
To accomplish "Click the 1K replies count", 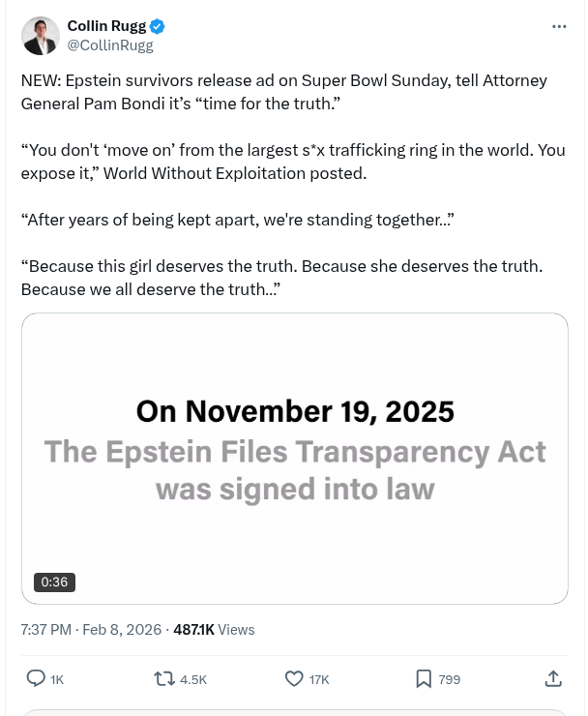I will click(57, 680).
